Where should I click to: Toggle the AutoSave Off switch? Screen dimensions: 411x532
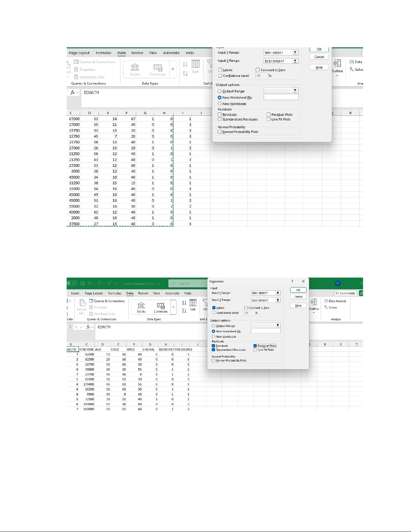[72, 283]
